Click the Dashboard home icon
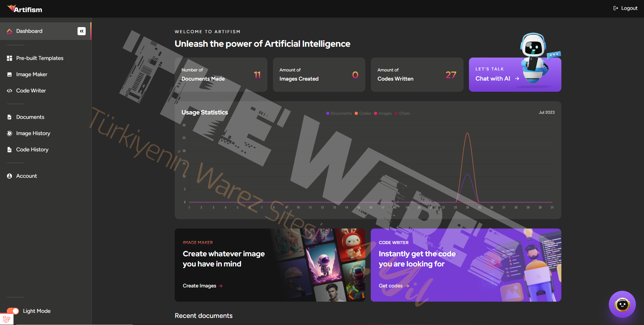The height and width of the screenshot is (325, 644). pyautogui.click(x=9, y=31)
